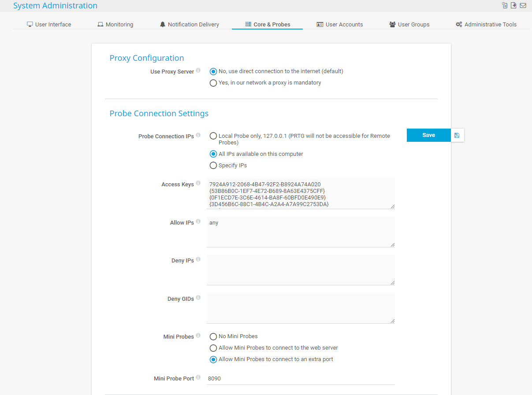Choose the 'Local Probe only, 127.0.0.1' option
The height and width of the screenshot is (395, 532).
coord(213,136)
